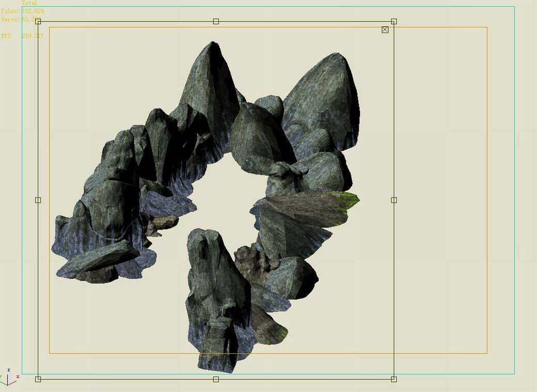
Task: Click the small rock at the bottom center
Action: point(245,255)
